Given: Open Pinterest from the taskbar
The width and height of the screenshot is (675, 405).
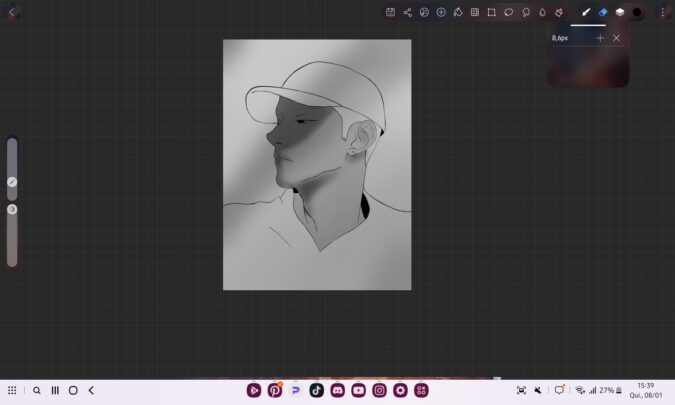Looking at the screenshot, I should click(x=275, y=390).
